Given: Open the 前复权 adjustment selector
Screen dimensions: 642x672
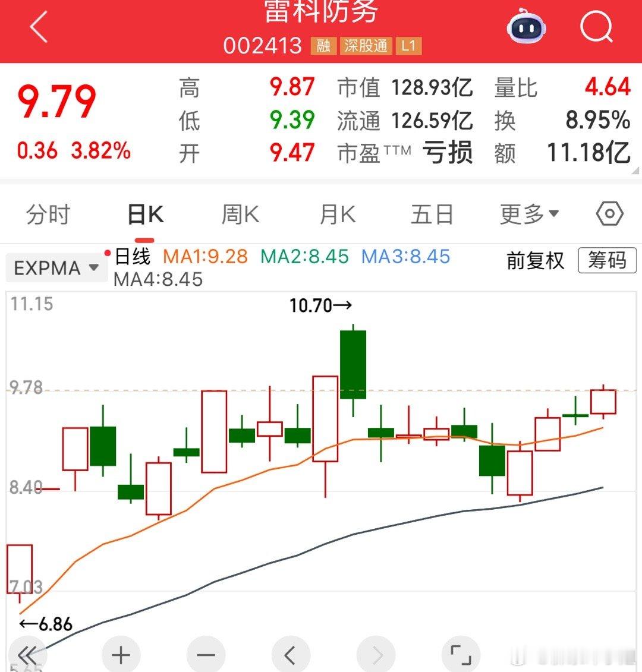Looking at the screenshot, I should (535, 261).
